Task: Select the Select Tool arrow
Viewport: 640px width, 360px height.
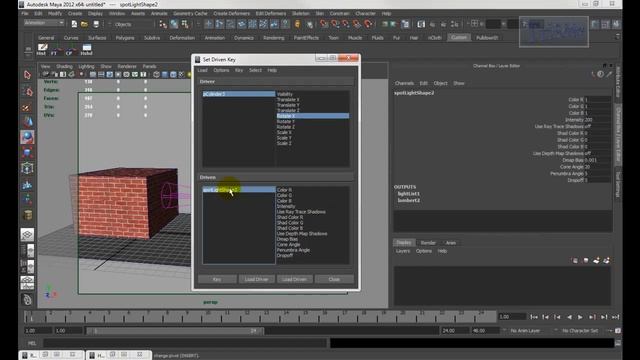Action: click(x=27, y=75)
